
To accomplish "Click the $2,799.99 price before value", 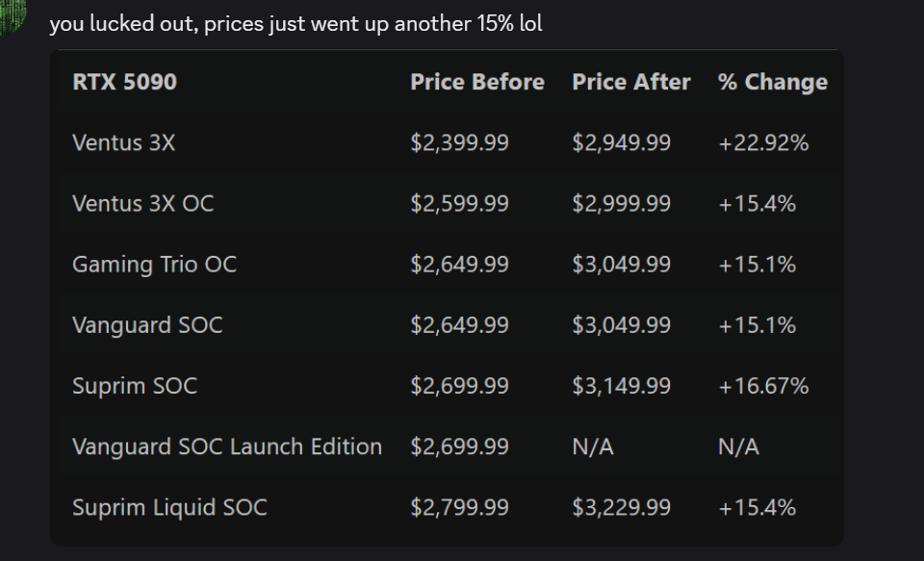I will click(x=459, y=507).
